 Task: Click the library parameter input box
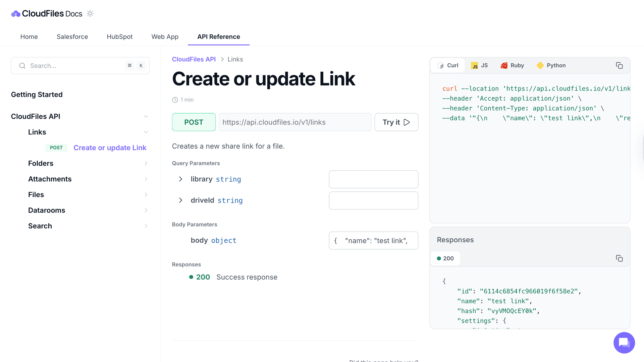click(373, 179)
